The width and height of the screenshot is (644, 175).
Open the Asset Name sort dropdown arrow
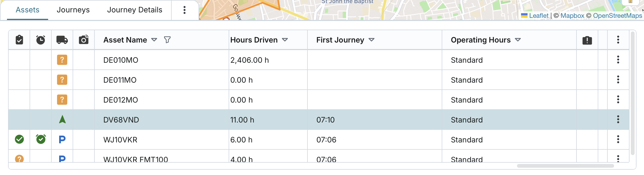point(154,40)
